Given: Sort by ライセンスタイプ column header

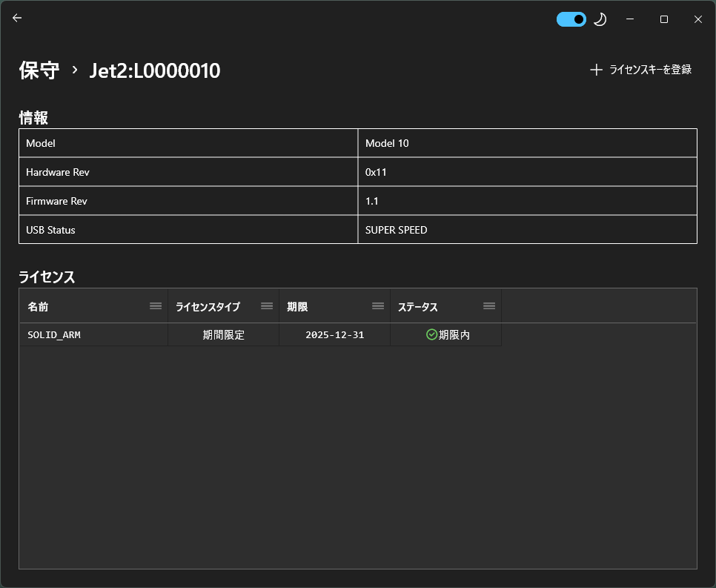Looking at the screenshot, I should (208, 307).
